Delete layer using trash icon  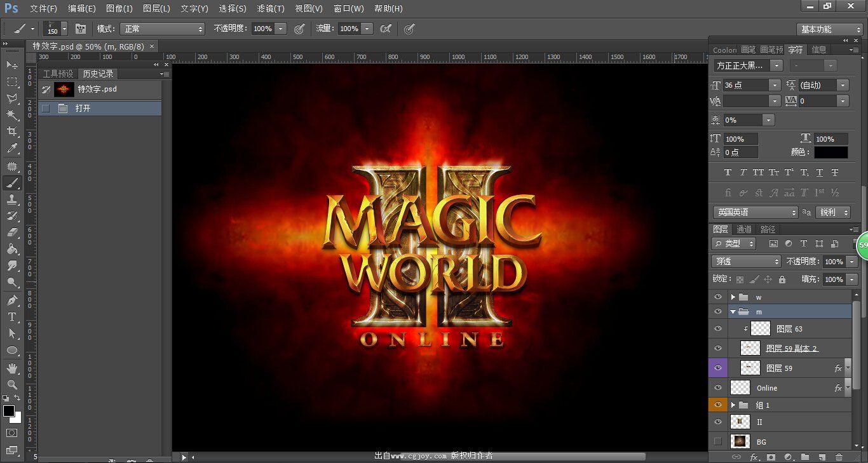(839, 457)
